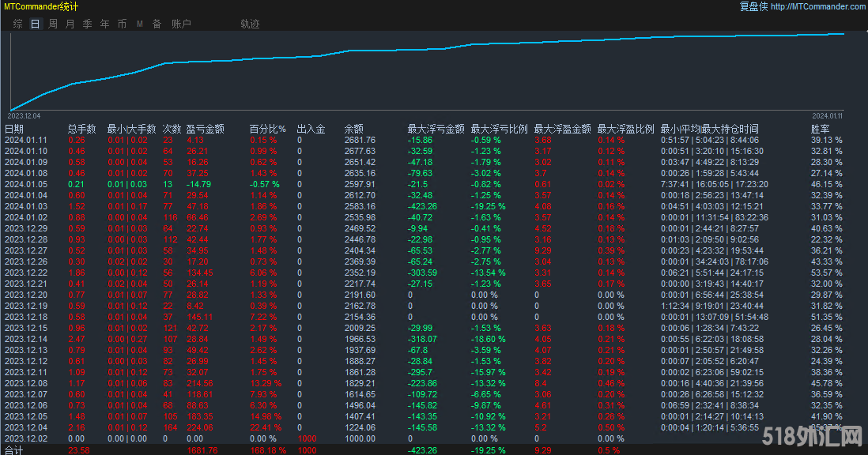
Task: Switch to the 综 summary tab
Action: (x=17, y=24)
